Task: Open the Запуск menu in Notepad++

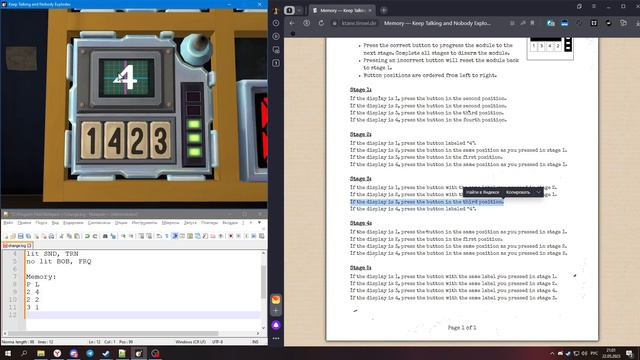Action: click(190, 223)
